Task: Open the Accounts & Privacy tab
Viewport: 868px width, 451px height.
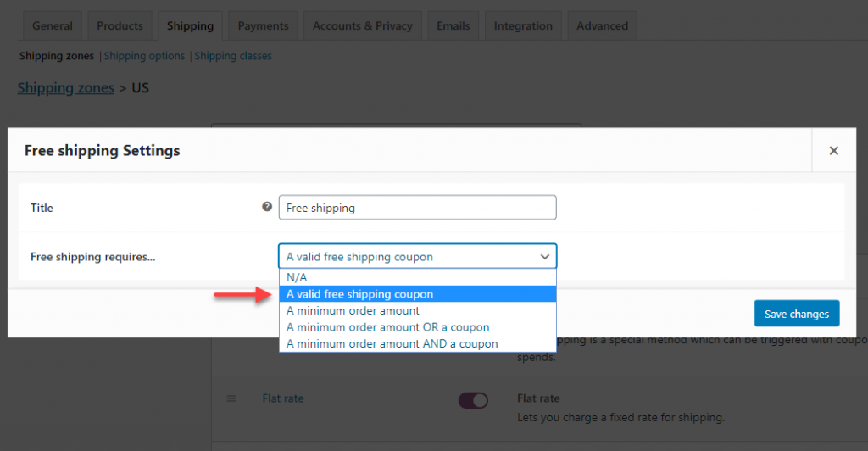Action: pos(362,26)
